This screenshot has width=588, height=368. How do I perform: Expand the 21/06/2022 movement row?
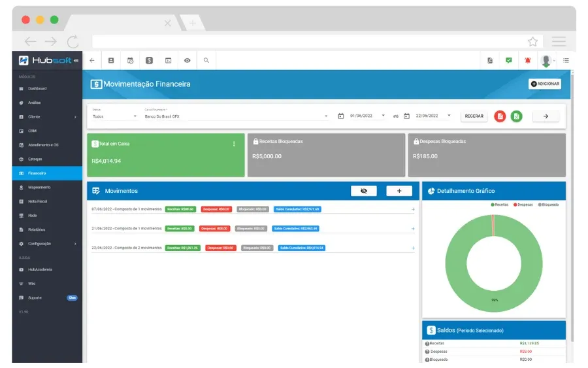pyautogui.click(x=413, y=229)
